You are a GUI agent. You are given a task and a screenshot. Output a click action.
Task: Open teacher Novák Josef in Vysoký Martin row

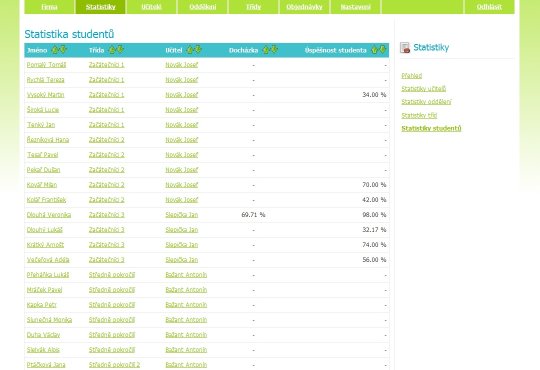[x=182, y=95]
